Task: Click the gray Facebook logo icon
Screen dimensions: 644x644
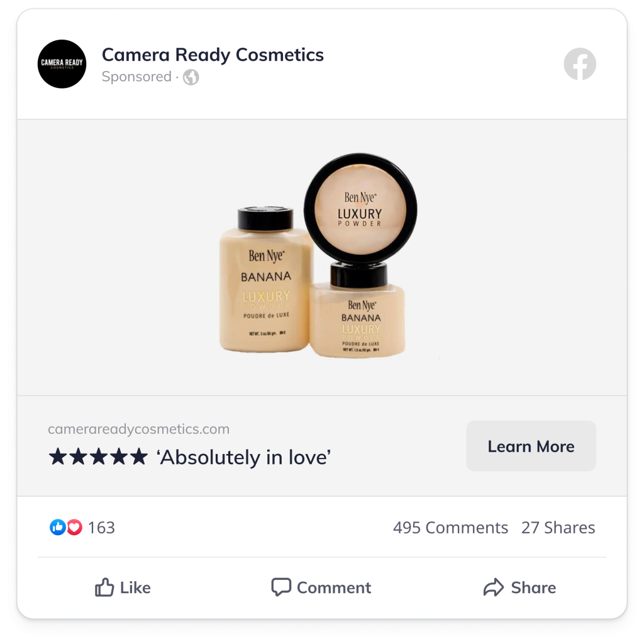Action: point(579,64)
